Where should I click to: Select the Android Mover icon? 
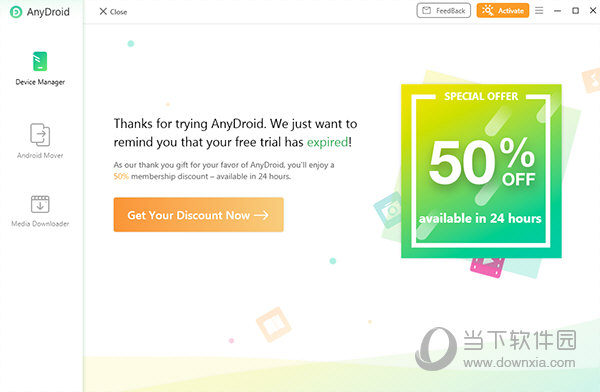40,134
